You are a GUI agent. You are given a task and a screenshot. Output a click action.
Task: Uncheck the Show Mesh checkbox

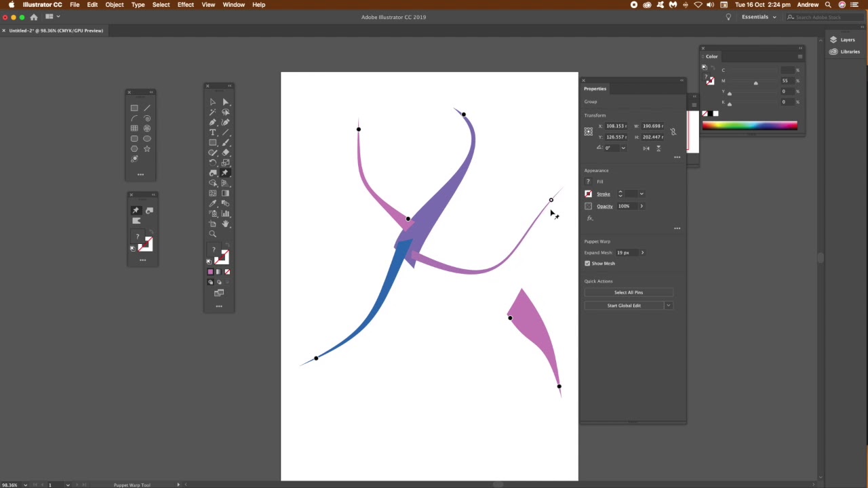587,264
